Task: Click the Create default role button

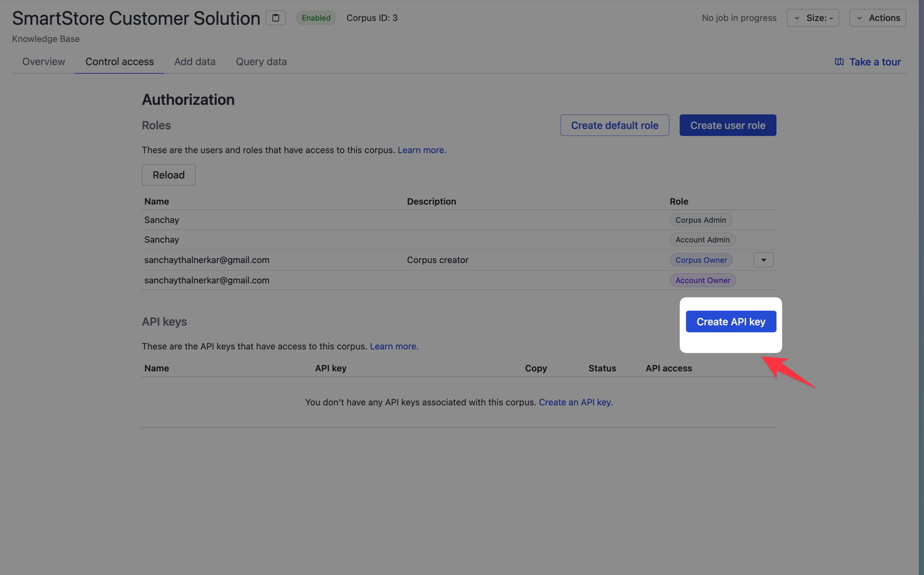Action: tap(614, 125)
